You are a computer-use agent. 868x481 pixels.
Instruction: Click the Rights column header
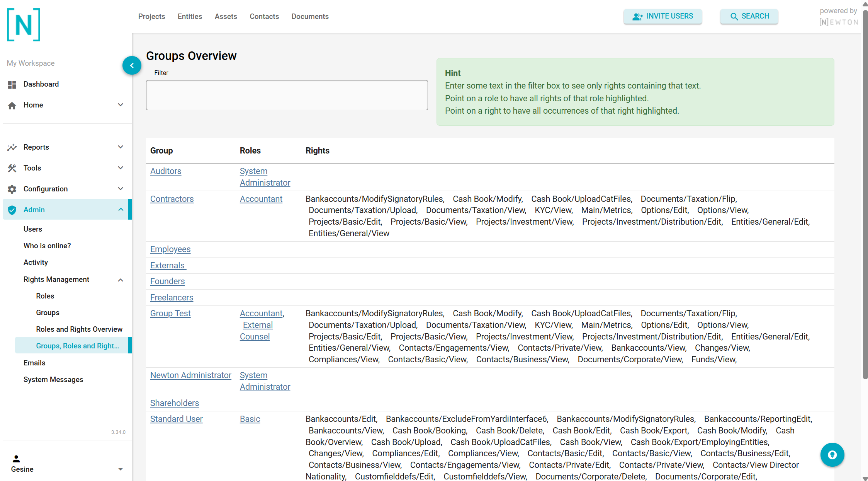[x=318, y=150]
